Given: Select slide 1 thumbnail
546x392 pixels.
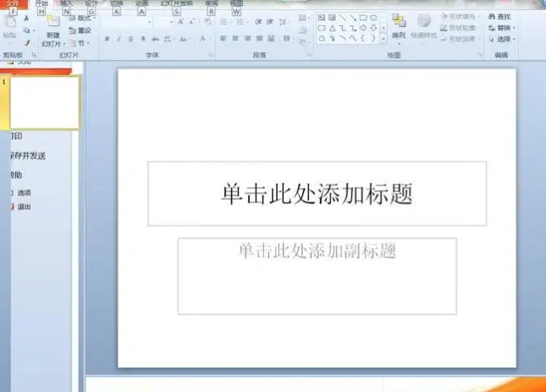Looking at the screenshot, I should (44, 102).
